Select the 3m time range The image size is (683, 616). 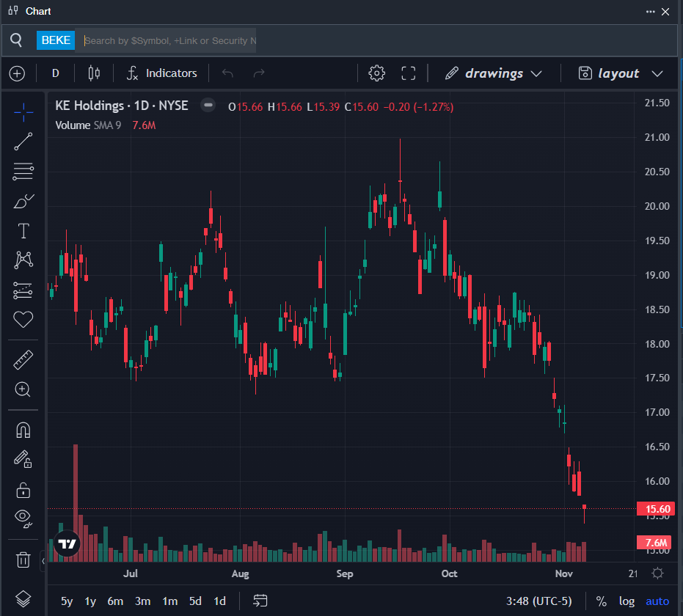[142, 601]
